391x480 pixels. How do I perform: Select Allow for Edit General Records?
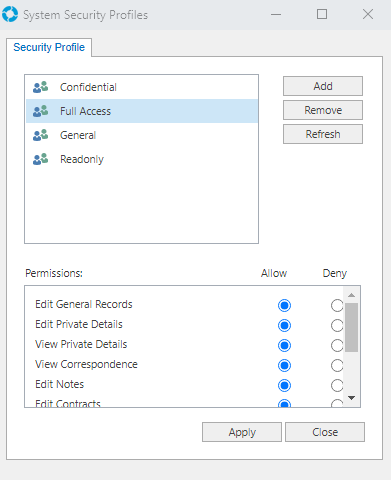coord(284,305)
